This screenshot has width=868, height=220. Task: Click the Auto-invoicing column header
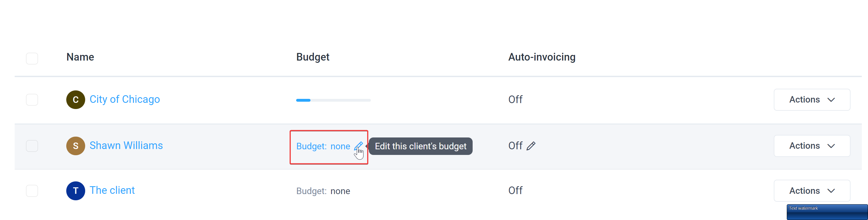tap(542, 57)
